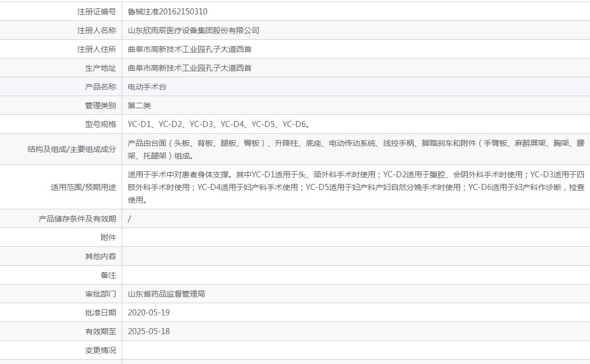Click the 注册人住所 label
Image resolution: width=590 pixels, height=364 pixels.
pos(97,49)
